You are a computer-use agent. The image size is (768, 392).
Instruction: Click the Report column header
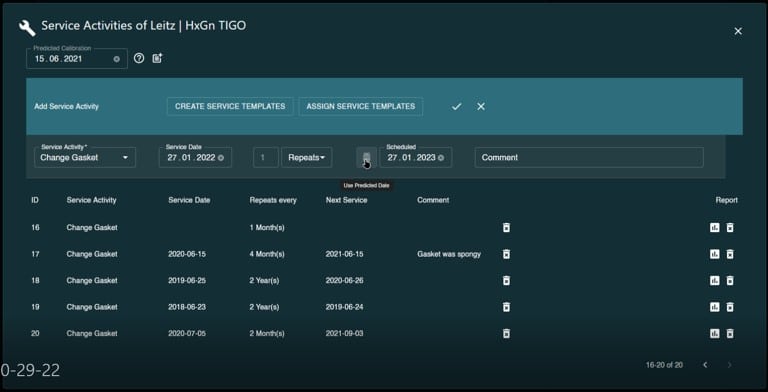[726, 200]
